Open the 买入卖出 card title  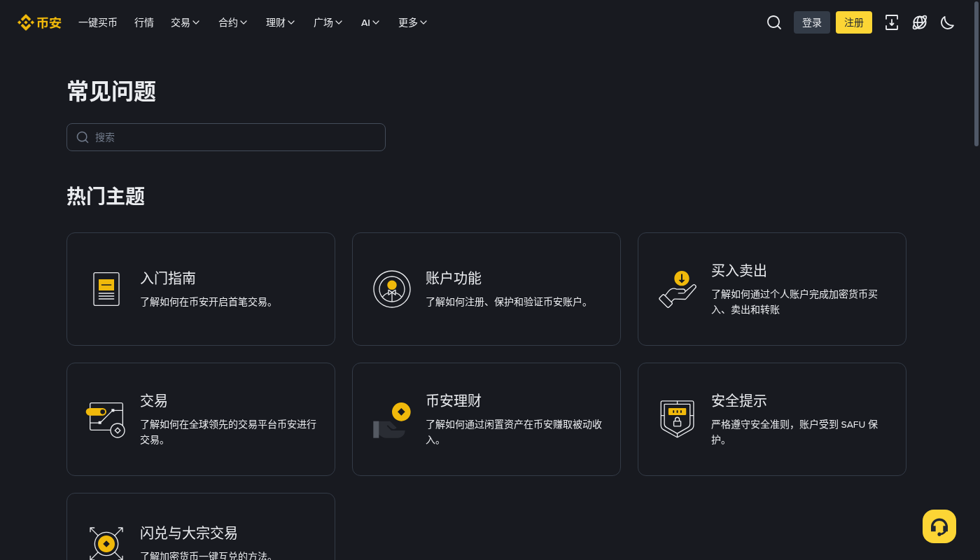click(739, 270)
